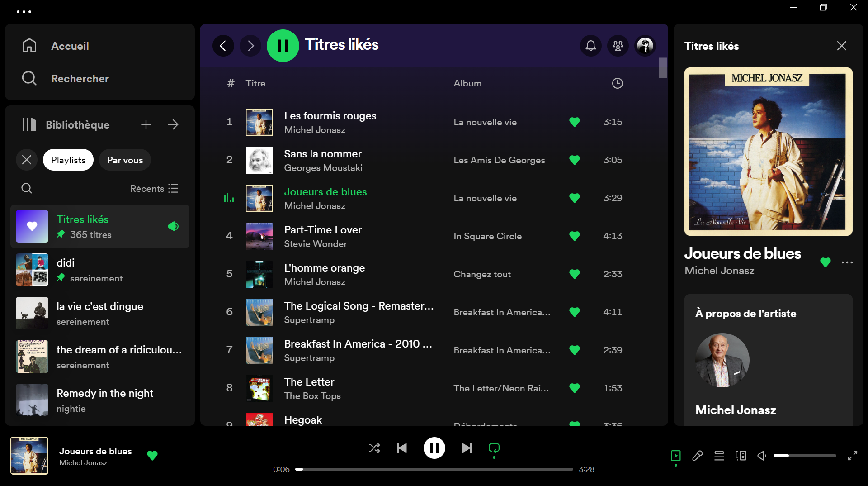Open Michel Jonasz artist photo
This screenshot has width=868, height=486.
[722, 360]
